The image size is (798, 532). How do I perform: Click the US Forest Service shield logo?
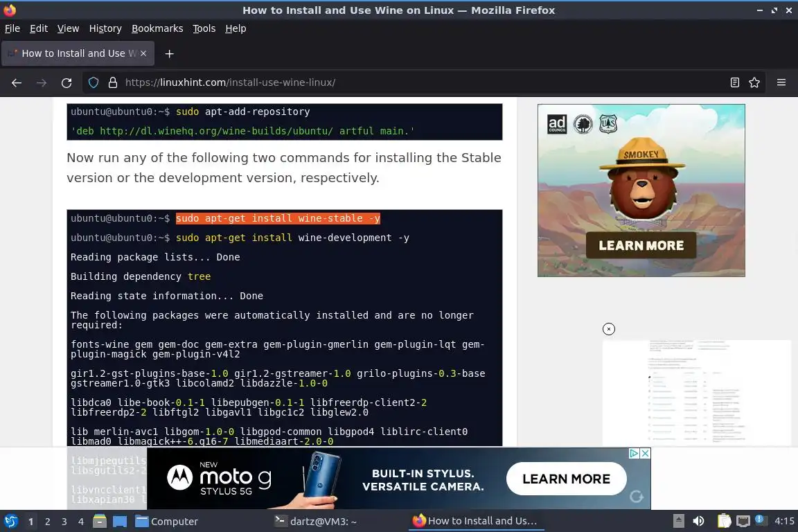coord(608,124)
